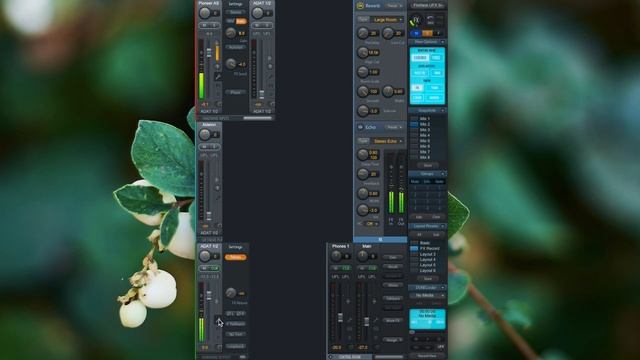640x360 pixels.
Task: Open settings wrench on the Main channel
Action: click(x=376, y=320)
